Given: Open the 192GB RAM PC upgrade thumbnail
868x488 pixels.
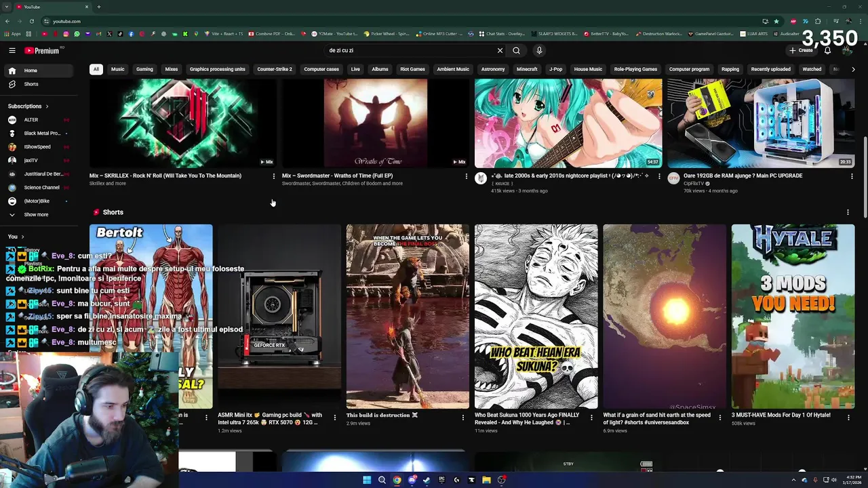Looking at the screenshot, I should (x=761, y=123).
